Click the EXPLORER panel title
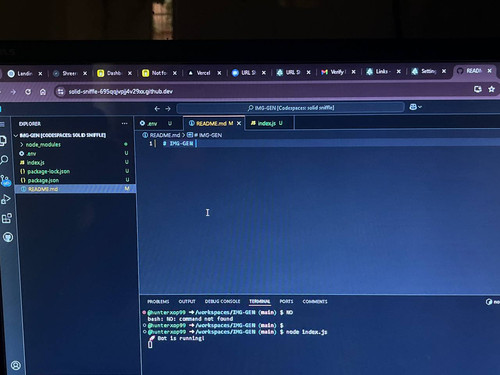Viewport: 500px width, 375px height. pos(30,124)
